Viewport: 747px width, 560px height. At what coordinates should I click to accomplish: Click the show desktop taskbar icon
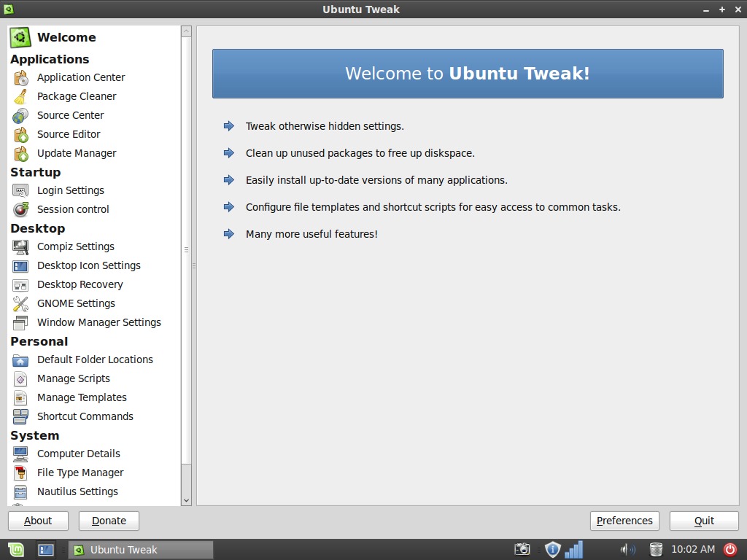(x=46, y=550)
